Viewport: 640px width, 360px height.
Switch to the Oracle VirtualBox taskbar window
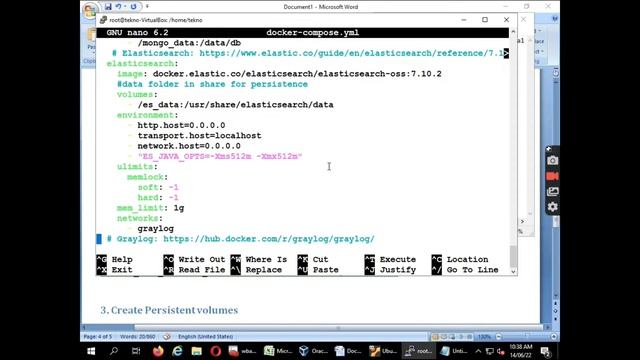pyautogui.click(x=313, y=351)
